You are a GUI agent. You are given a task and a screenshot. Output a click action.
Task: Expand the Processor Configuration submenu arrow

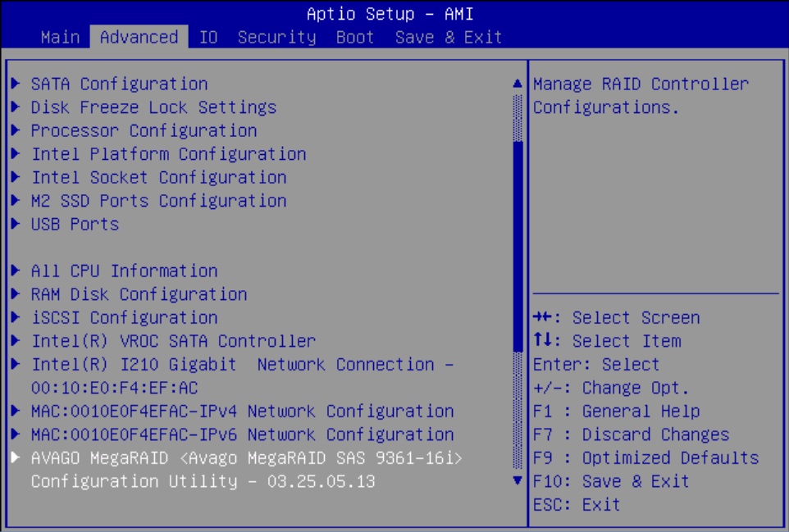[16, 131]
